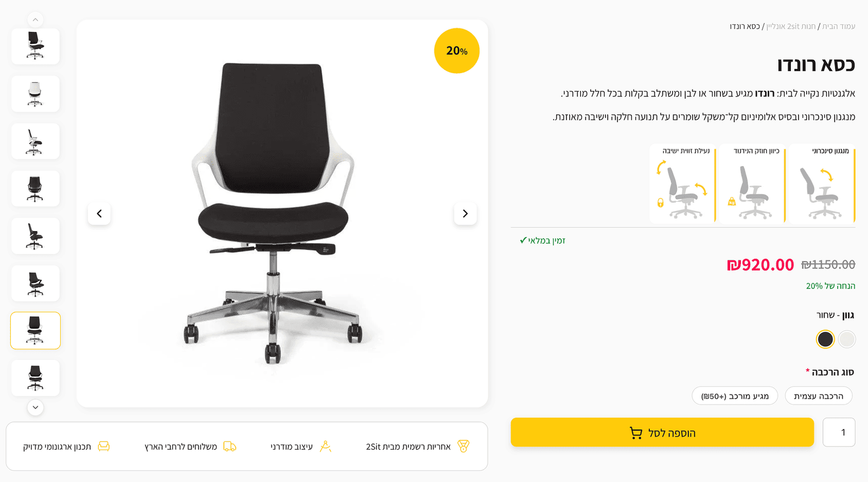Open the כיוון חוזק הנידנוד feature card

pyautogui.click(x=752, y=184)
